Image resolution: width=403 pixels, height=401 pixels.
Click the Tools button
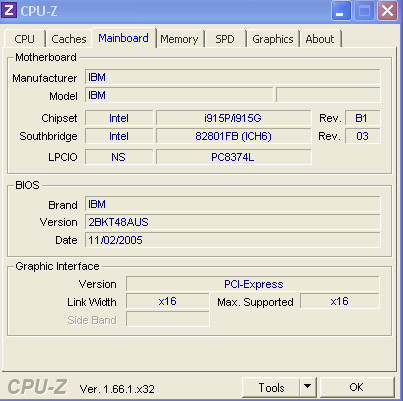pos(271,387)
